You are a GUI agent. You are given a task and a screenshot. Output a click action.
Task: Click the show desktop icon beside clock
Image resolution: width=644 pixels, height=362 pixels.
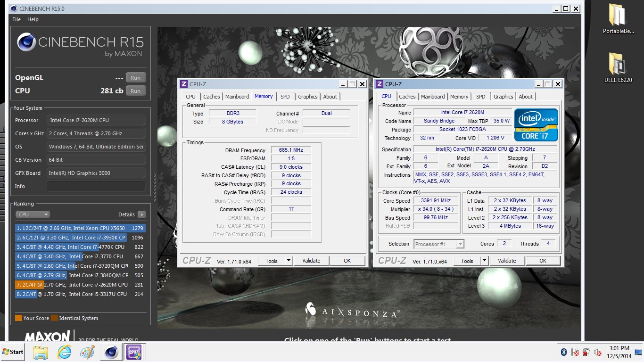[x=638, y=352]
